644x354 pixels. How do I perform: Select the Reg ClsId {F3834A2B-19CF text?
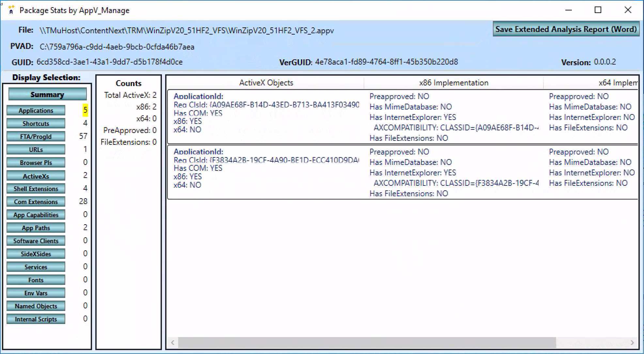click(x=266, y=160)
